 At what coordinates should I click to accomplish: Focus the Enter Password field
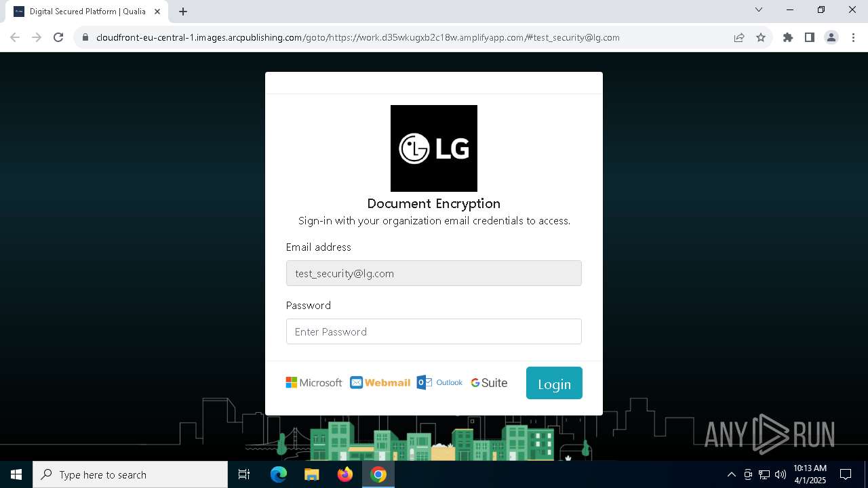tap(434, 331)
